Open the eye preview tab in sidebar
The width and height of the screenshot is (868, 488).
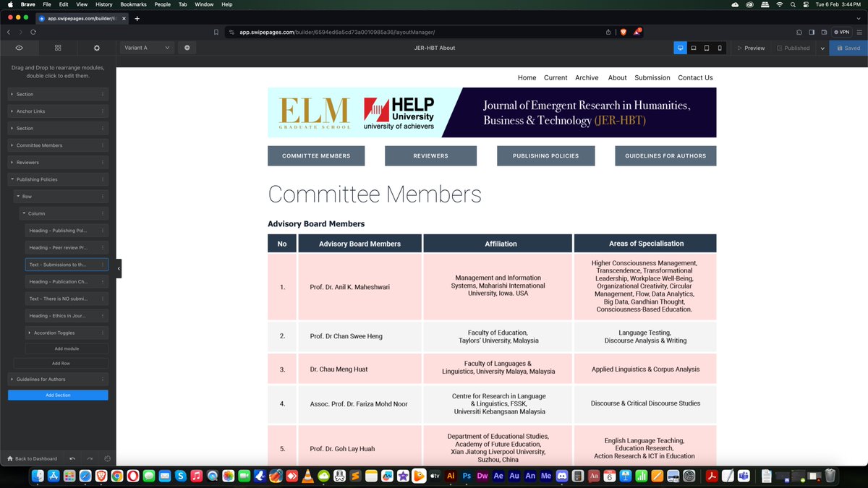click(20, 48)
